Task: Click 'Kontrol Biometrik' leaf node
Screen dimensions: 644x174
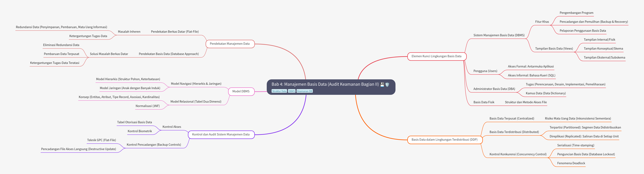Action: (x=140, y=131)
